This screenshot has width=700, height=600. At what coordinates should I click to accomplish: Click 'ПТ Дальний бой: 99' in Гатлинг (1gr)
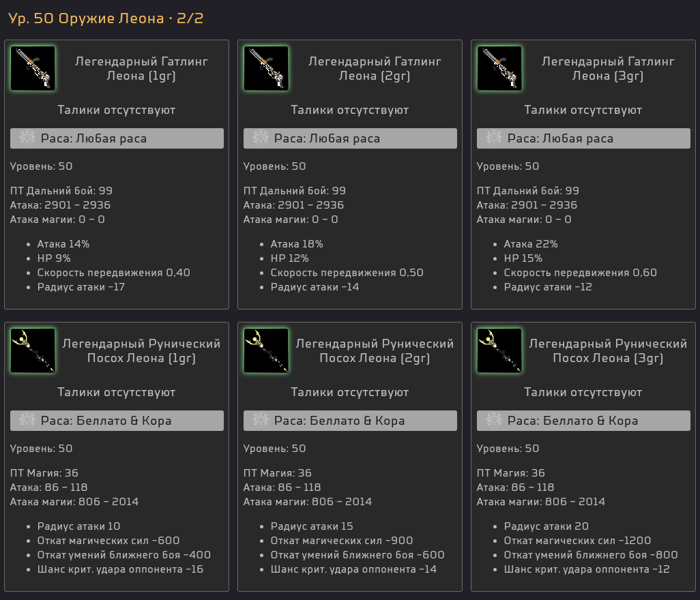tap(61, 191)
